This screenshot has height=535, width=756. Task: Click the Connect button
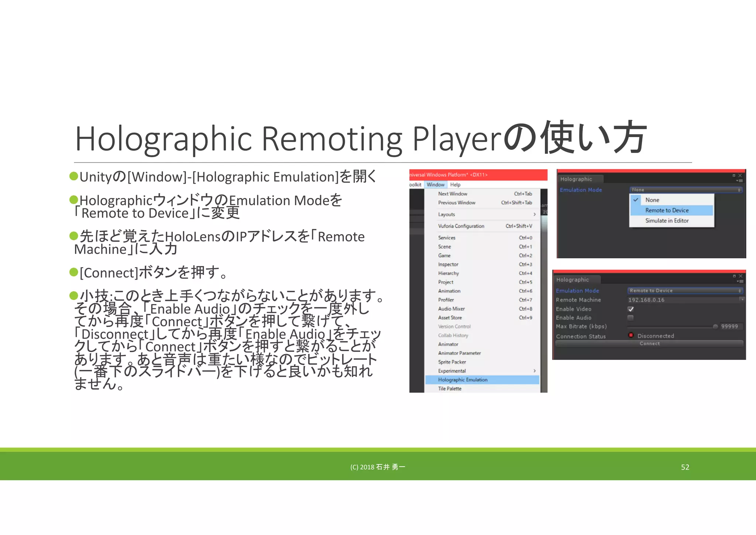[649, 344]
